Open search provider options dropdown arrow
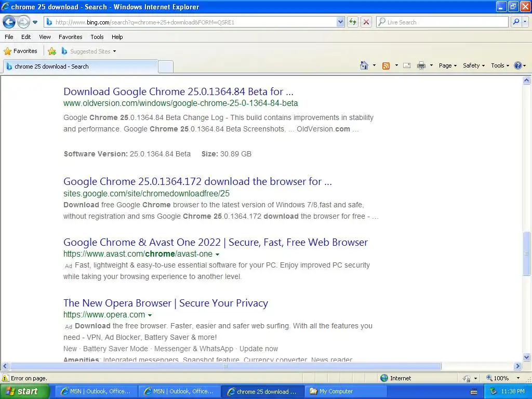Image resolution: width=532 pixels, height=399 pixels. pos(525,22)
